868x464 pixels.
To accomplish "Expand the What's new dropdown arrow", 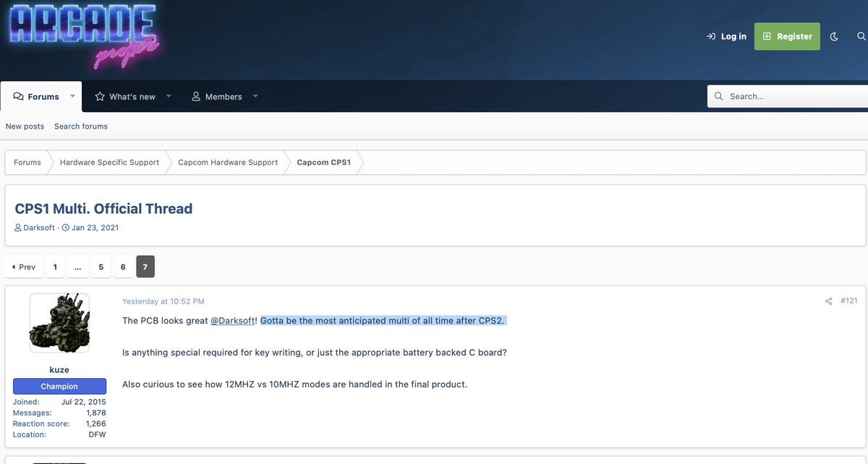I will (x=169, y=96).
